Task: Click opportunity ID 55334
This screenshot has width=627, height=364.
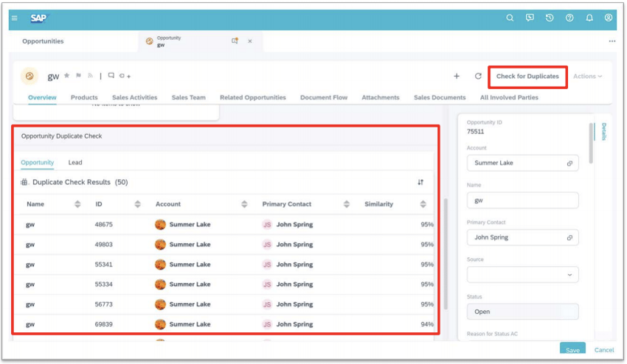Action: [103, 284]
